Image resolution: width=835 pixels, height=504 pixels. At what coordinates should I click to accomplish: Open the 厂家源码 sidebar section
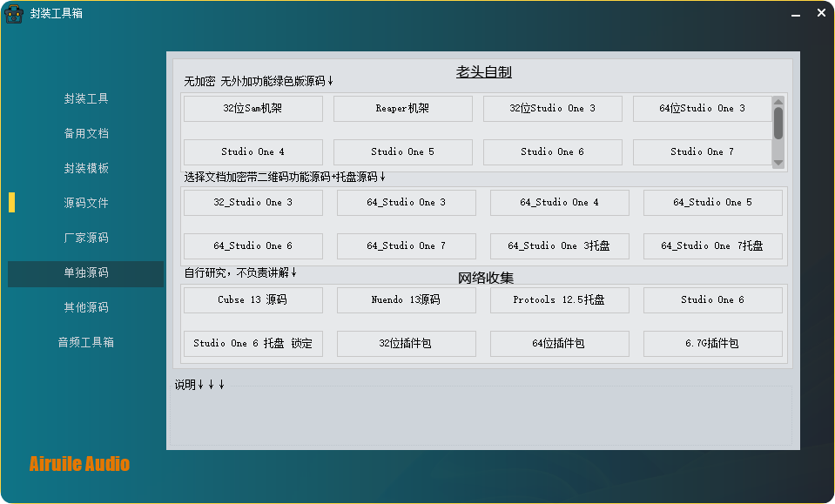(85, 238)
